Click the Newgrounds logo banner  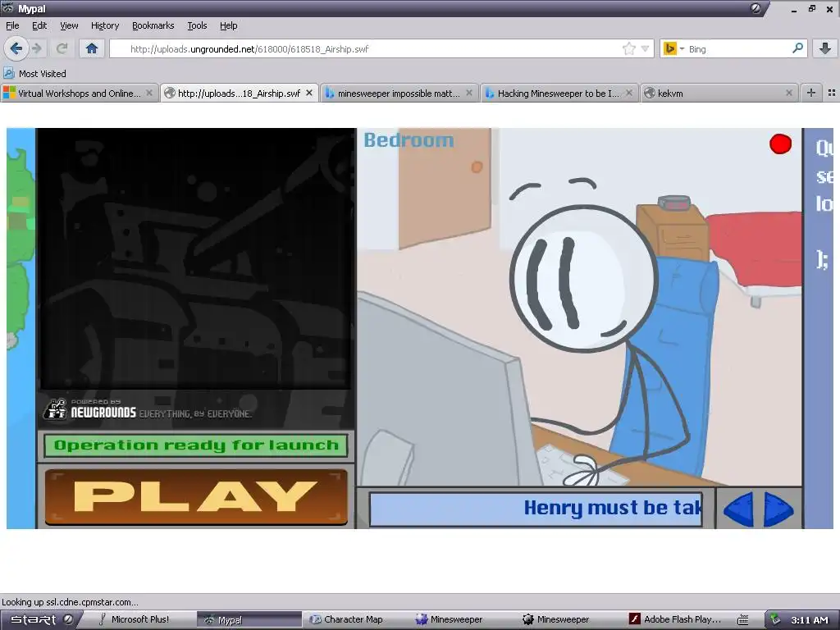[x=148, y=410]
